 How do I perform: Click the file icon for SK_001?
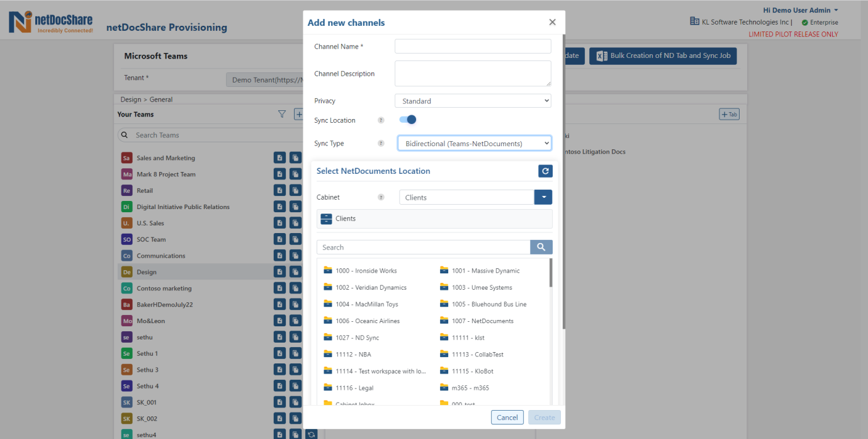pos(279,402)
